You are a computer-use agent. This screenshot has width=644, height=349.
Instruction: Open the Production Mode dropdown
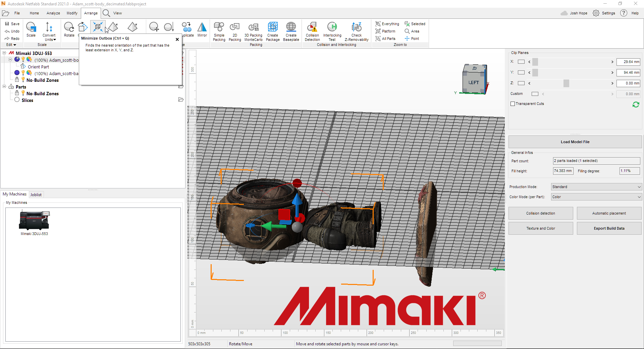pos(596,187)
